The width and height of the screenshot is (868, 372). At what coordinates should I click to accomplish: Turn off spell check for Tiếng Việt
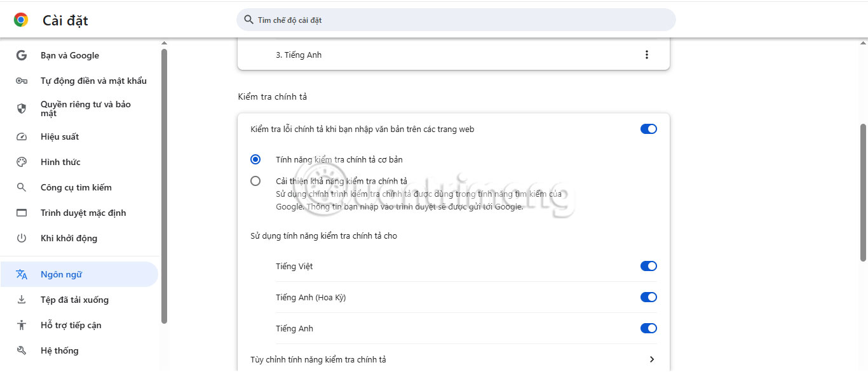pyautogui.click(x=648, y=266)
